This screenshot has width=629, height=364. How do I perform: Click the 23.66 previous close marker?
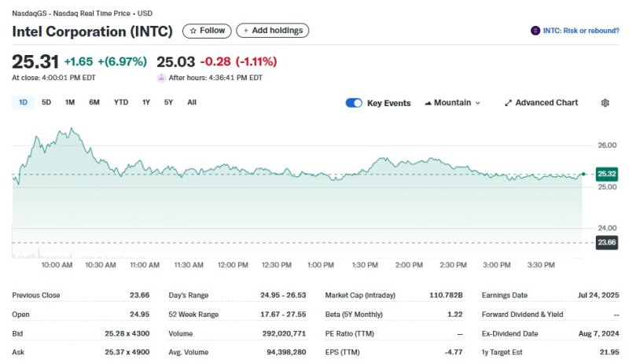pyautogui.click(x=606, y=242)
